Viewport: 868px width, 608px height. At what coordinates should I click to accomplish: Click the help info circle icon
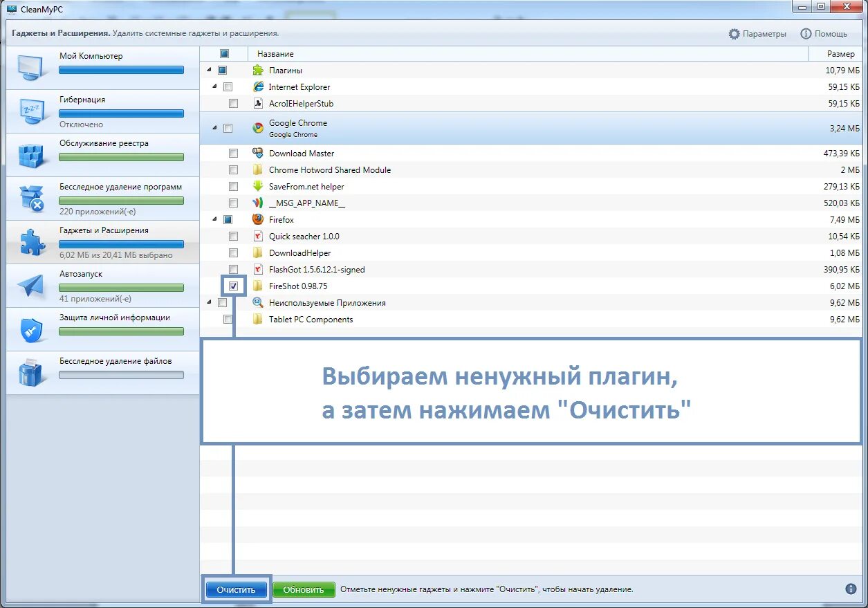point(806,34)
